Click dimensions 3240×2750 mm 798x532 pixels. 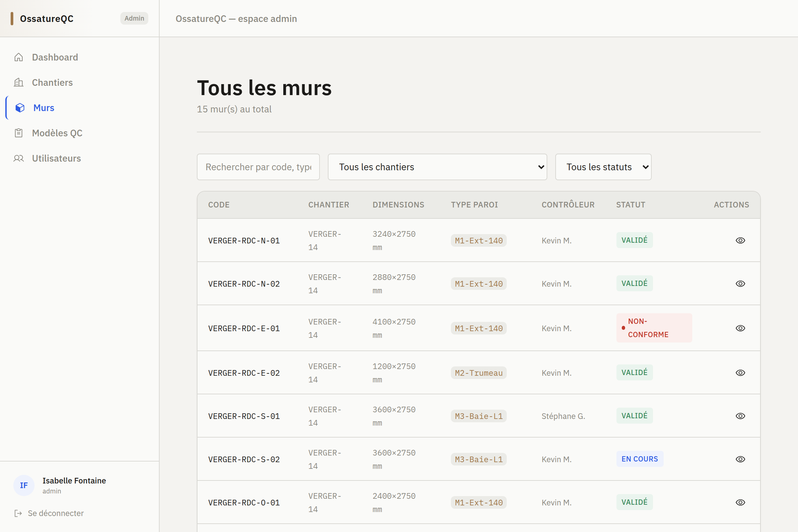[x=394, y=240]
